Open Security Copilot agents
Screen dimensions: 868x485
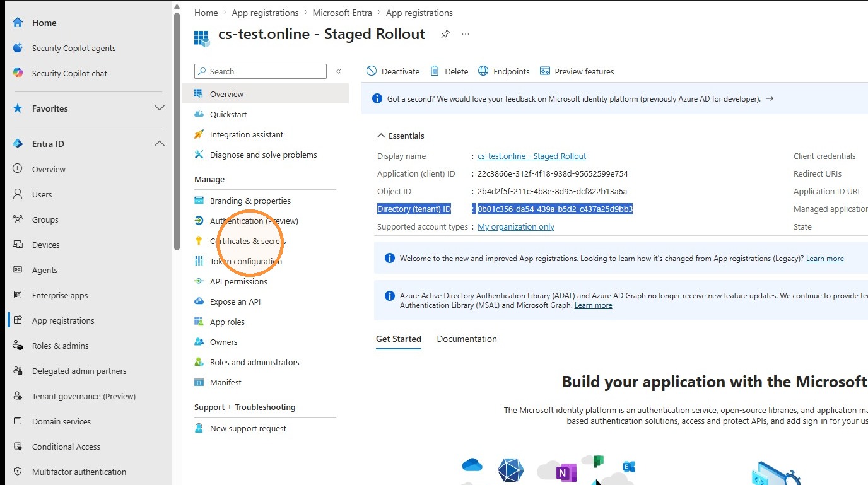pyautogui.click(x=74, y=48)
